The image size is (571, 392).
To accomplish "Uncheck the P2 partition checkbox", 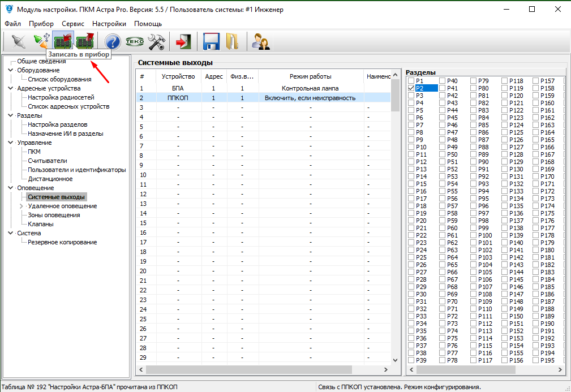I will [x=411, y=88].
